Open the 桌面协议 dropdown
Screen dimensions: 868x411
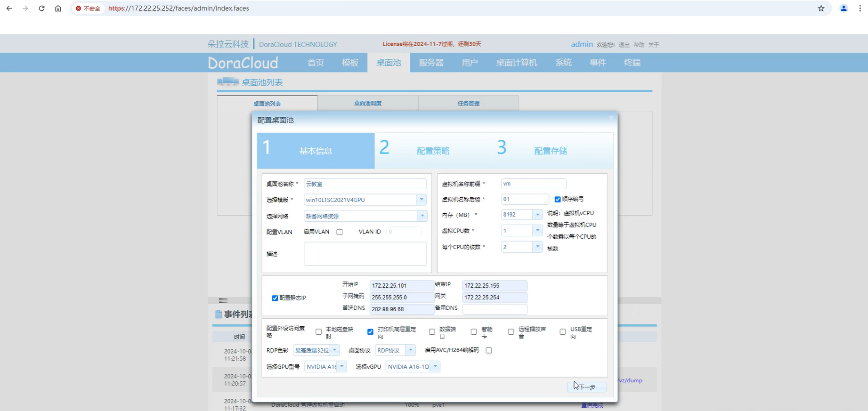[411, 350]
